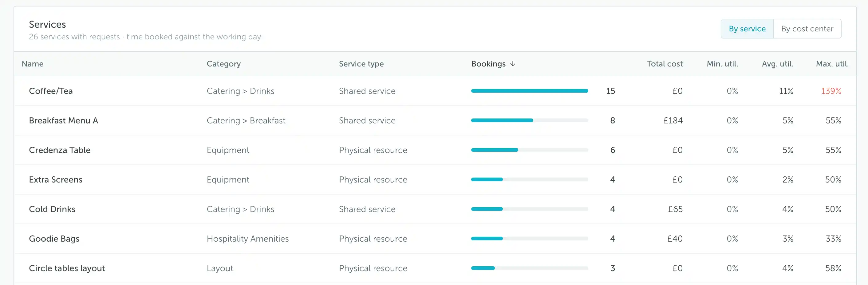Click the bookings count 15
This screenshot has width=868, height=285.
610,91
